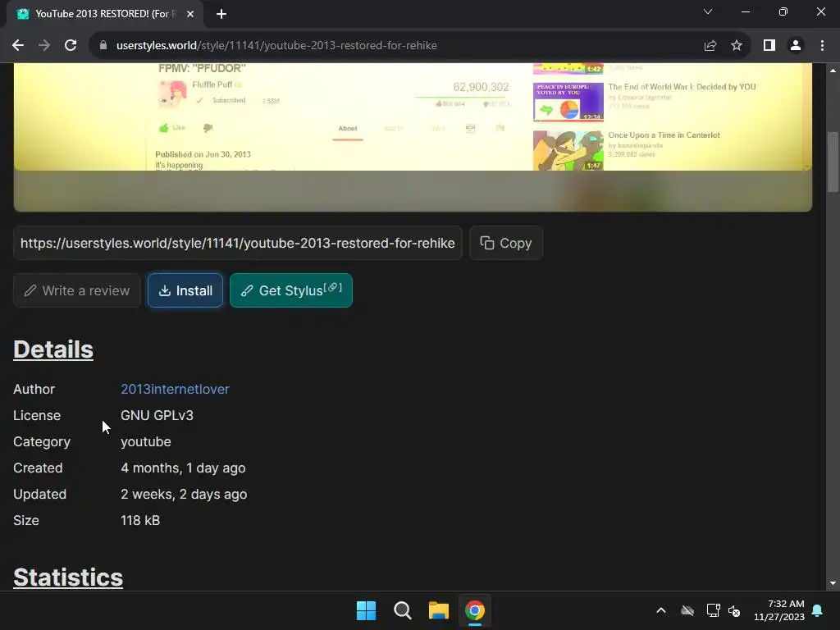This screenshot has height=630, width=840.
Task: Click the scrollbar down arrow
Action: (x=833, y=583)
